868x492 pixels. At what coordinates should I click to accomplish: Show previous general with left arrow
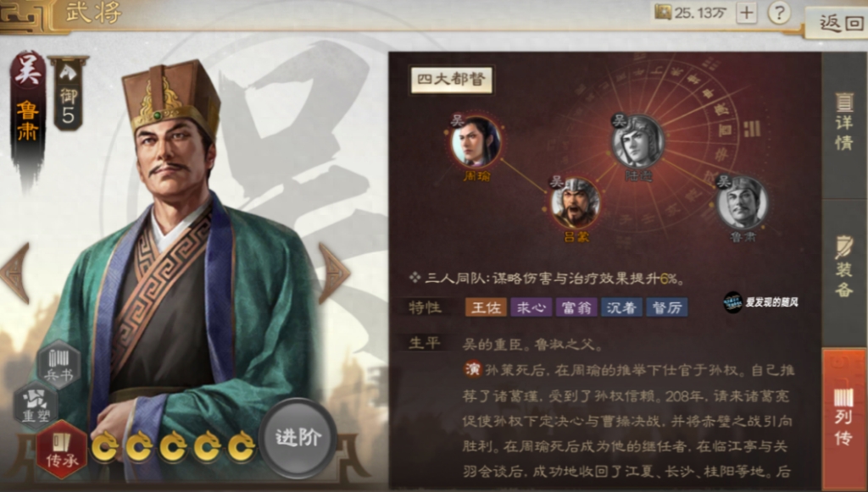(x=16, y=273)
